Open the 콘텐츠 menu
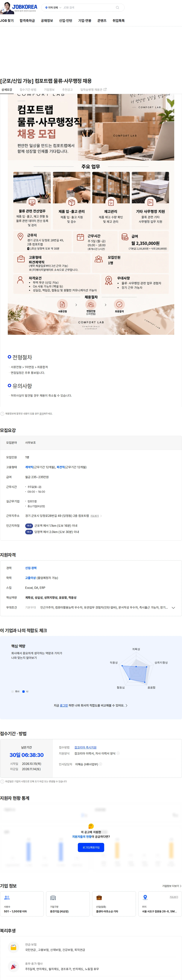 coord(102,21)
